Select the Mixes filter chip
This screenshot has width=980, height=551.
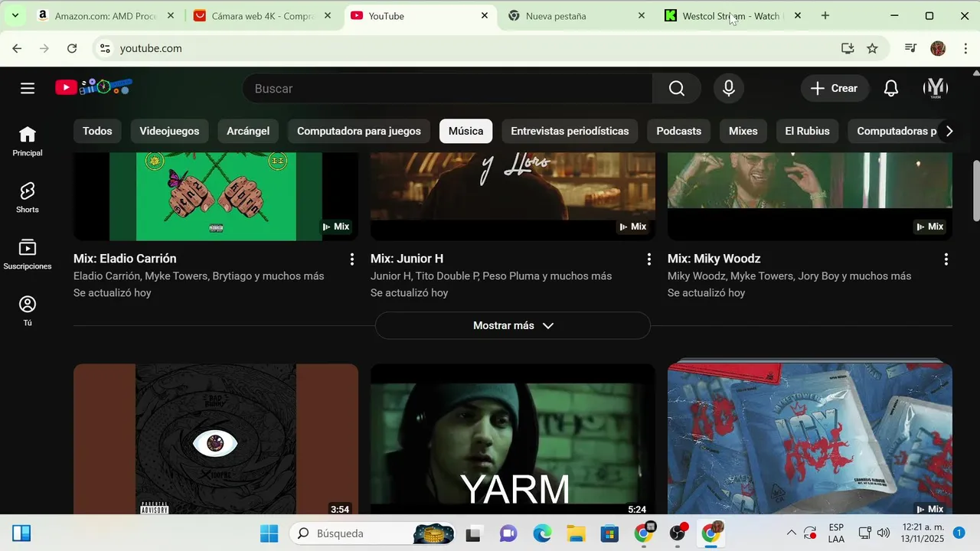click(743, 131)
